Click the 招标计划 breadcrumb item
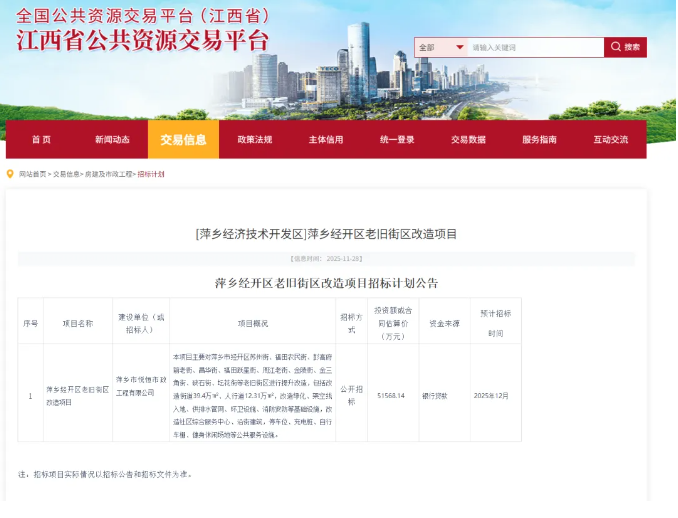Image resolution: width=678 pixels, height=518 pixels. pos(151,174)
